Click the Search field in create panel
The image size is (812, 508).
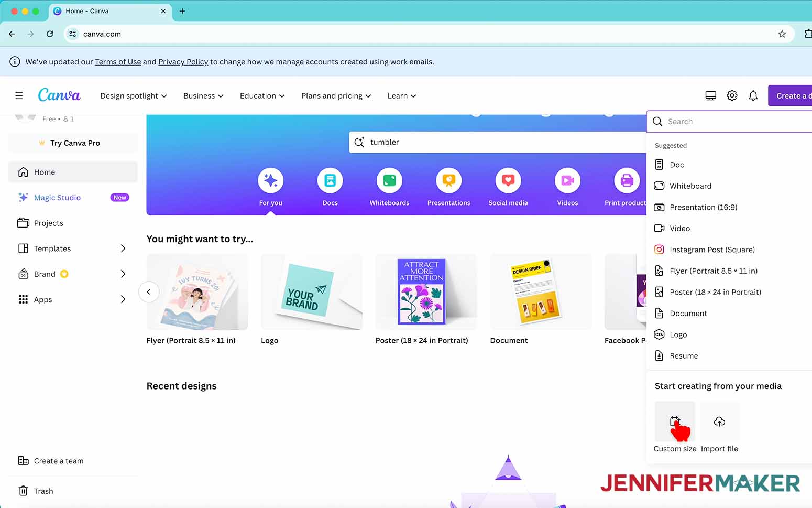729,121
